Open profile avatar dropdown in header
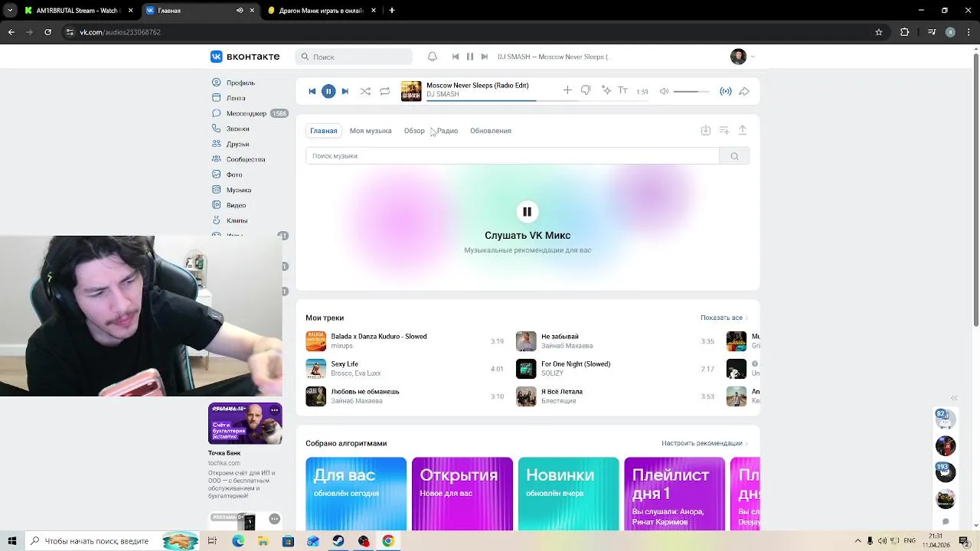Viewport: 980px width, 551px height. [x=743, y=57]
